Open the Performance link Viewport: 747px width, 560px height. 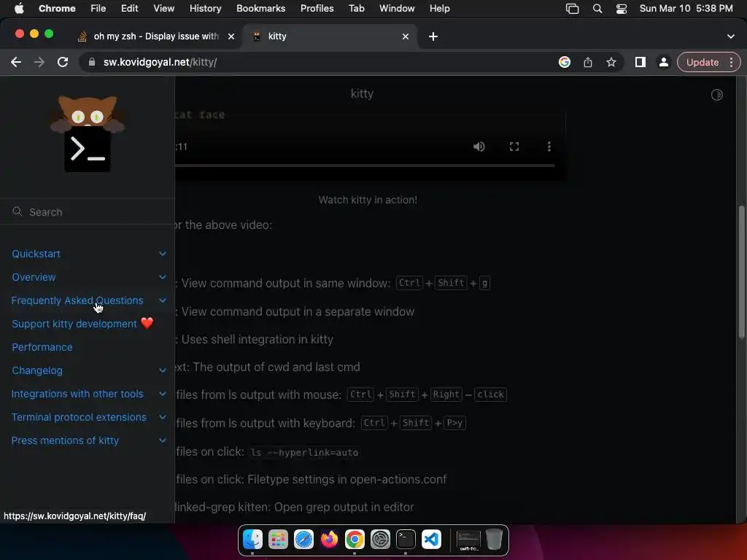(42, 346)
